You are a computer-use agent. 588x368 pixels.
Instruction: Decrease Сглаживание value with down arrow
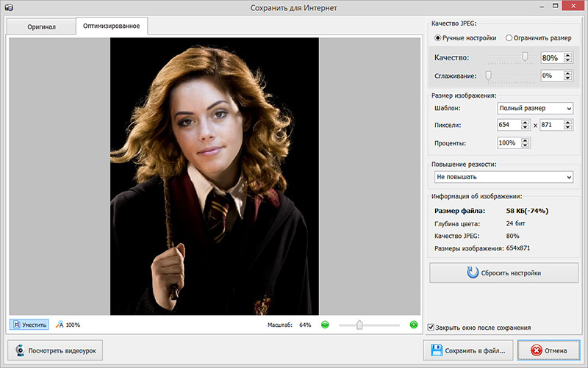(567, 79)
